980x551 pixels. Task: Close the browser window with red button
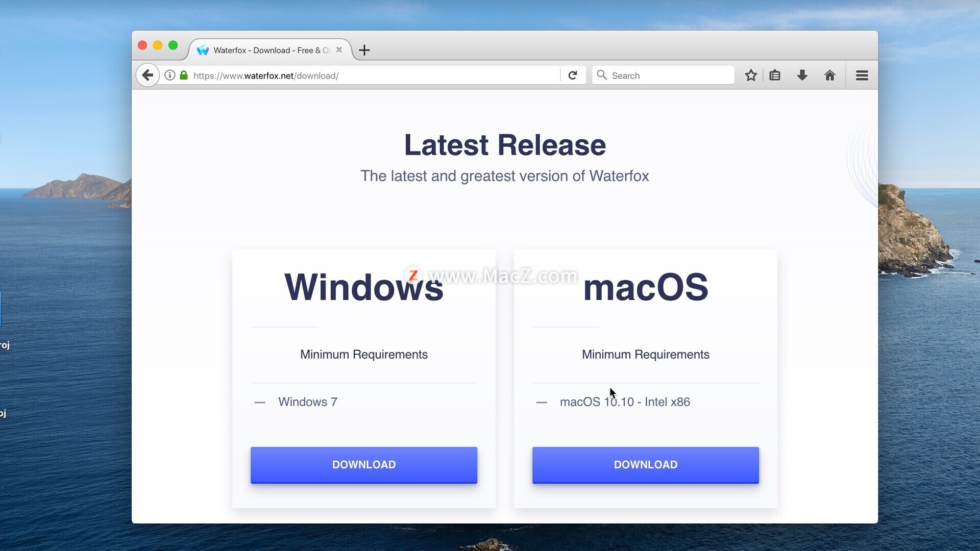tap(143, 45)
